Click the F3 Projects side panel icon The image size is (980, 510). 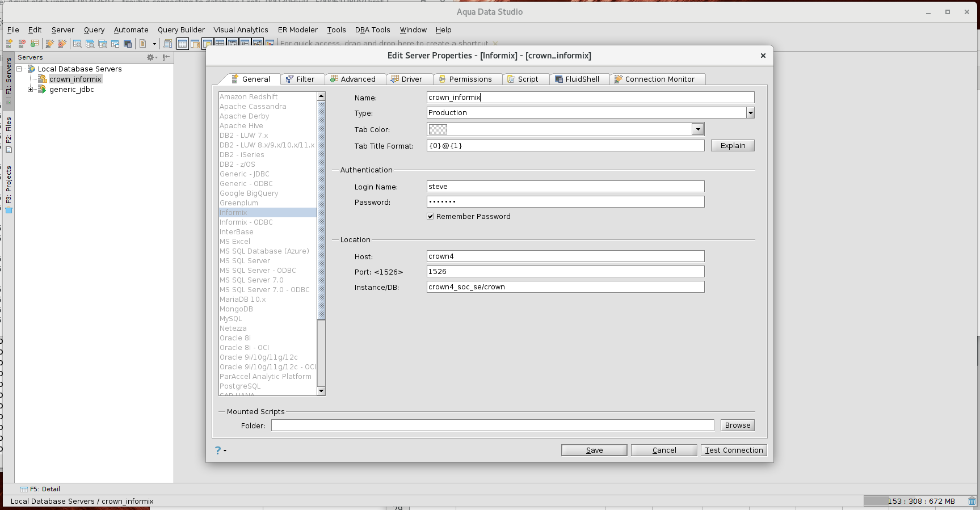coord(9,210)
